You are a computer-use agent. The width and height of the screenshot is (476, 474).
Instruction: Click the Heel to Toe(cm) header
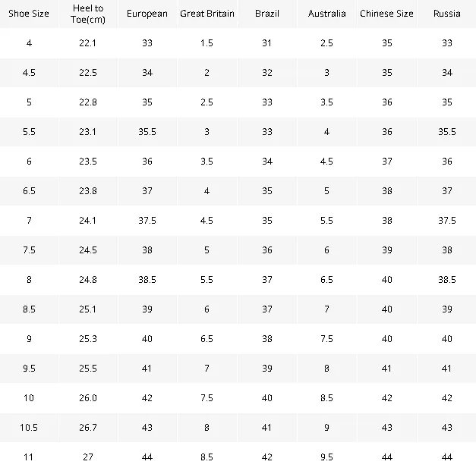88,14
